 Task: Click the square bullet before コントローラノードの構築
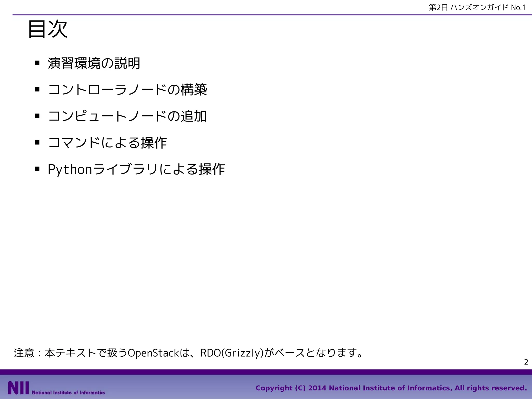37,90
